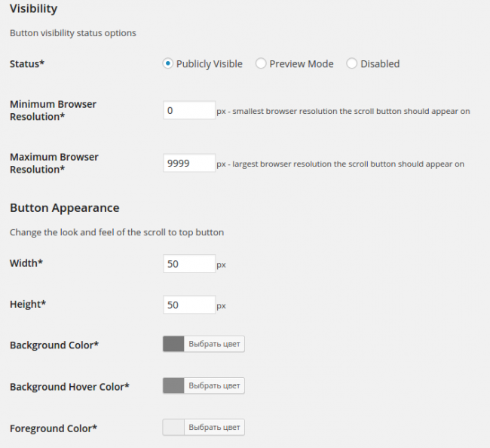Image resolution: width=490 pixels, height=448 pixels.
Task: Click the Status* field label
Action: [x=27, y=64]
